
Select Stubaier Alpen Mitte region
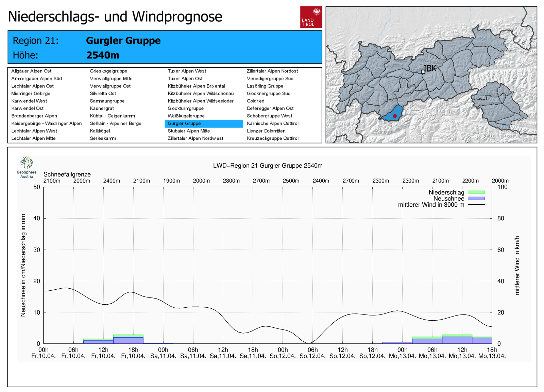[x=189, y=131]
